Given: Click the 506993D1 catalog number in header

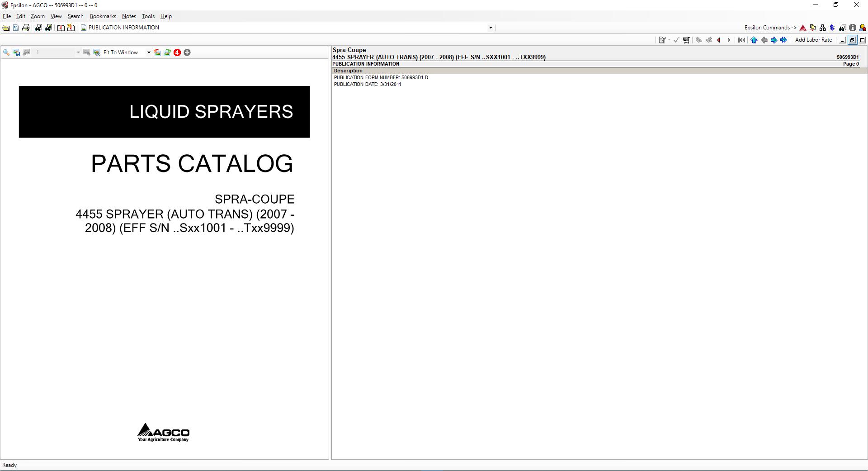Looking at the screenshot, I should coord(848,57).
